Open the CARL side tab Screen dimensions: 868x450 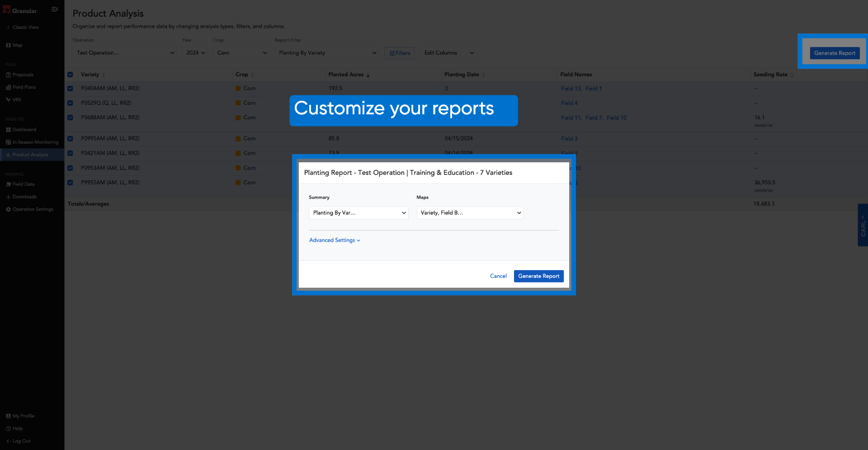pyautogui.click(x=863, y=225)
